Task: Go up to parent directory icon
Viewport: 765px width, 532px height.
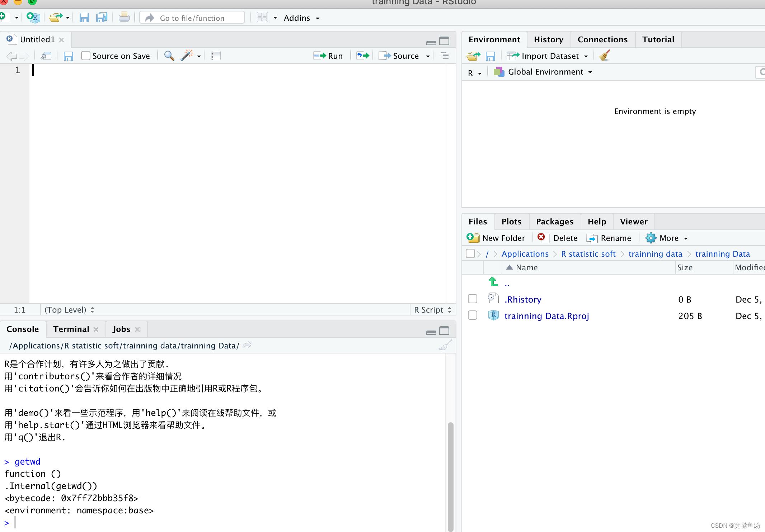Action: tap(494, 282)
